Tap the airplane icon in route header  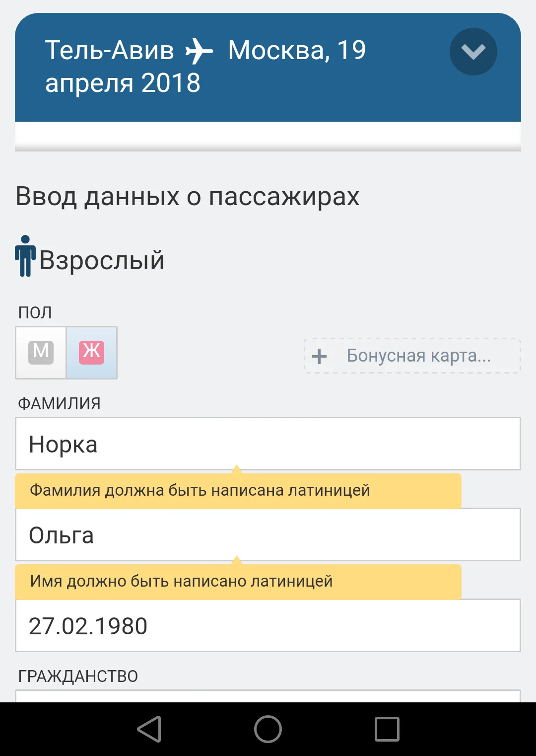tap(199, 51)
